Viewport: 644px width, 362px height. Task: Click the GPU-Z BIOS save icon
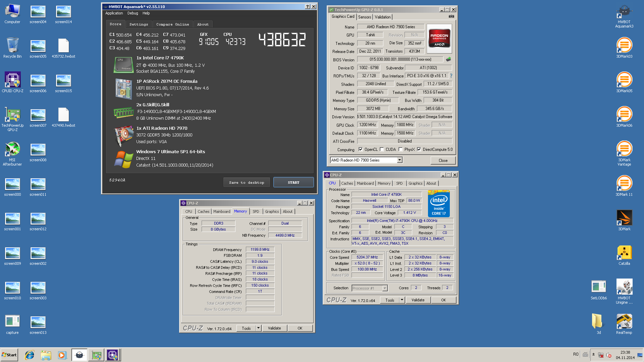click(x=448, y=59)
